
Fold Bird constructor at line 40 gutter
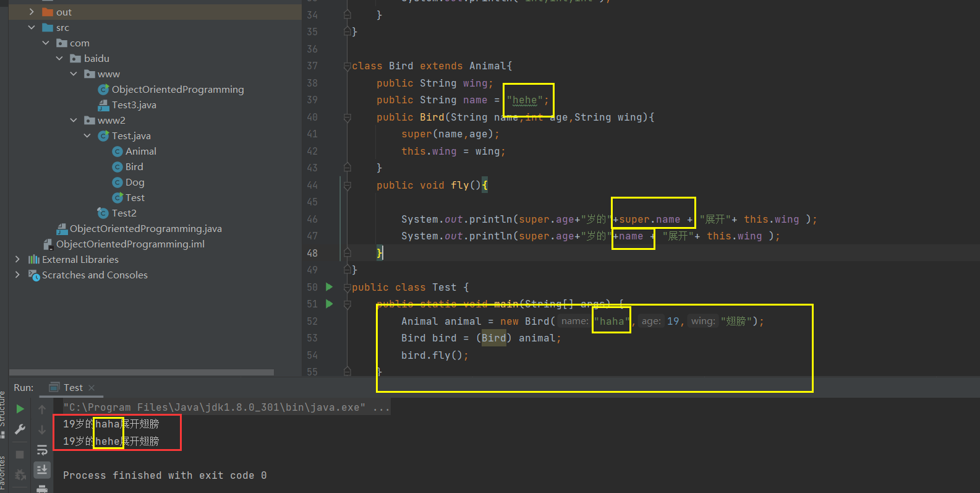(347, 117)
